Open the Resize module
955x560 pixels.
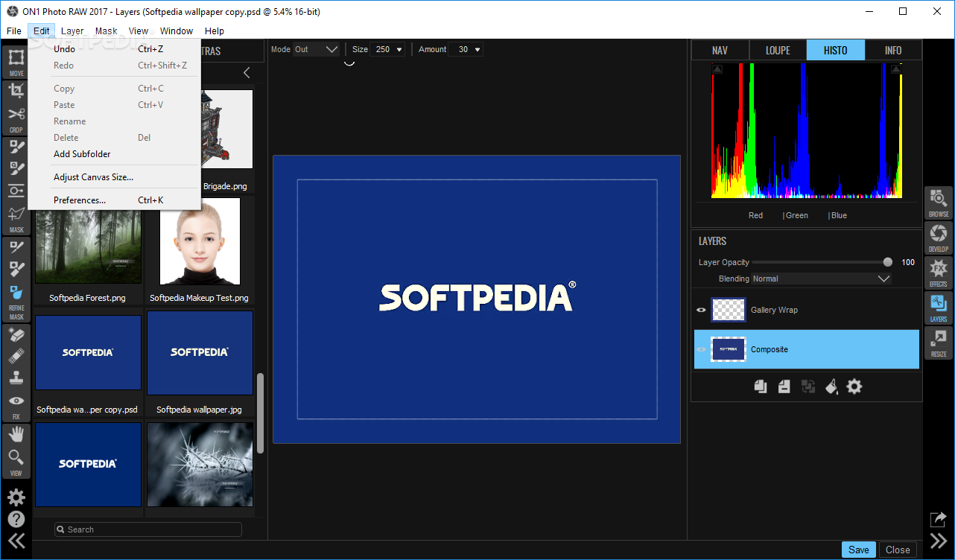(939, 343)
